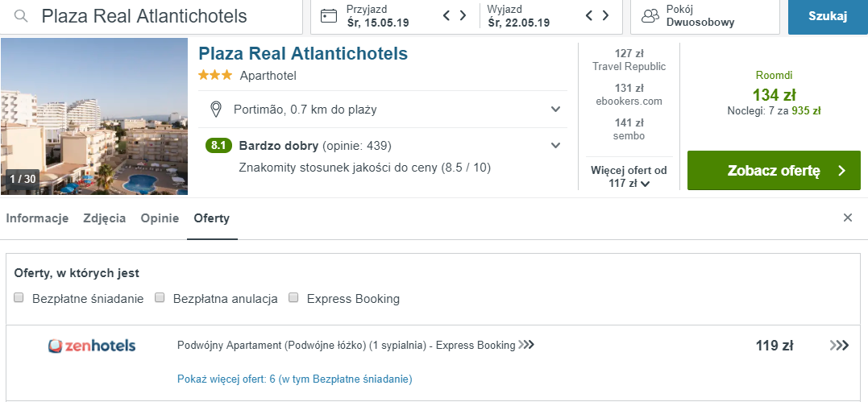
Task: Expand Portimão location details
Action: 555,109
